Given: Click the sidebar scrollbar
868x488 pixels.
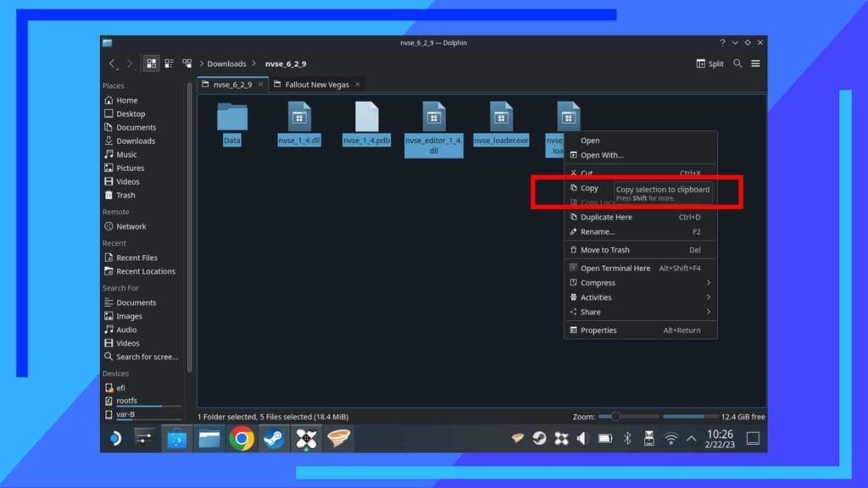Looking at the screenshot, I should coord(190,227).
